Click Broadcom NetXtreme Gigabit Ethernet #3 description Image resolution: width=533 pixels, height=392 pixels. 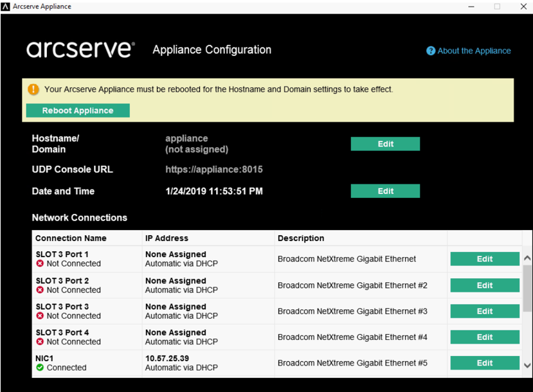pyautogui.click(x=352, y=311)
